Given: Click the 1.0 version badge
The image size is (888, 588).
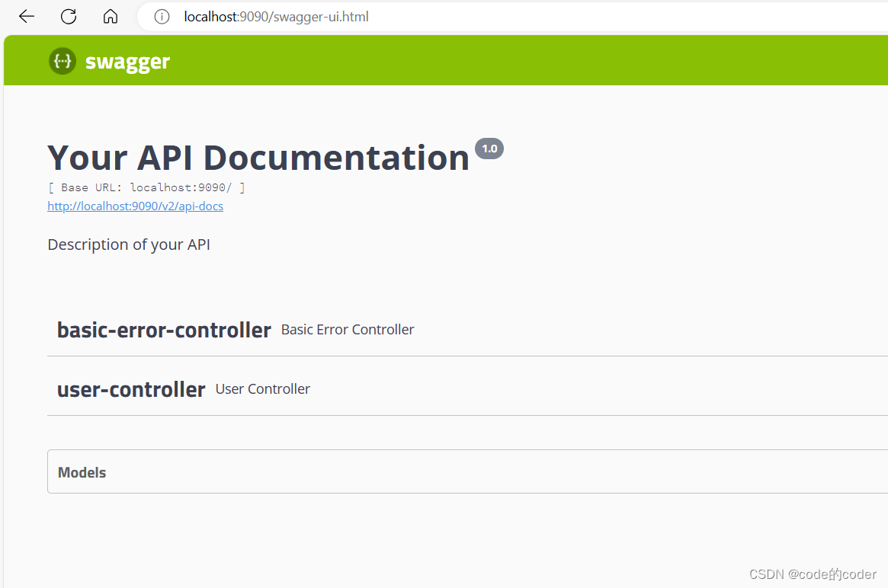Looking at the screenshot, I should pos(489,149).
